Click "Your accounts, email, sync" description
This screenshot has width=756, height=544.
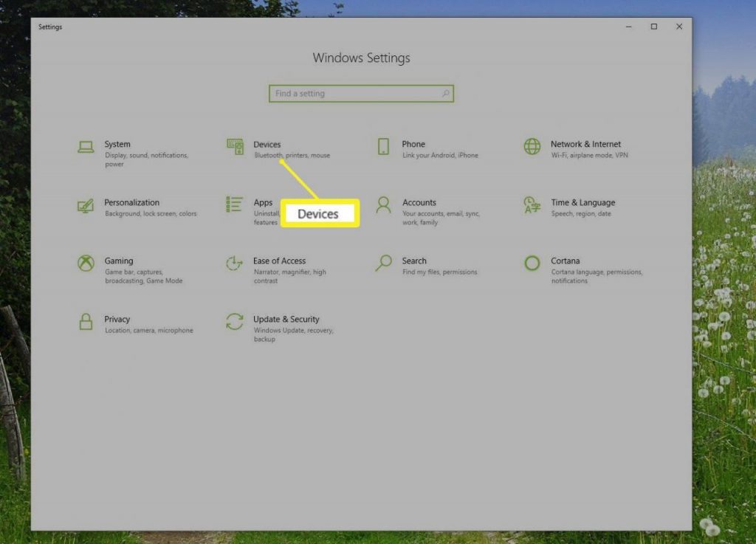441,218
